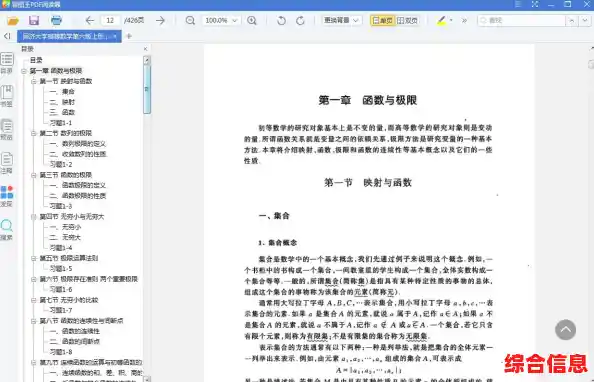
Task: Jump to 二、映射 in the outline
Action: pyautogui.click(x=62, y=102)
